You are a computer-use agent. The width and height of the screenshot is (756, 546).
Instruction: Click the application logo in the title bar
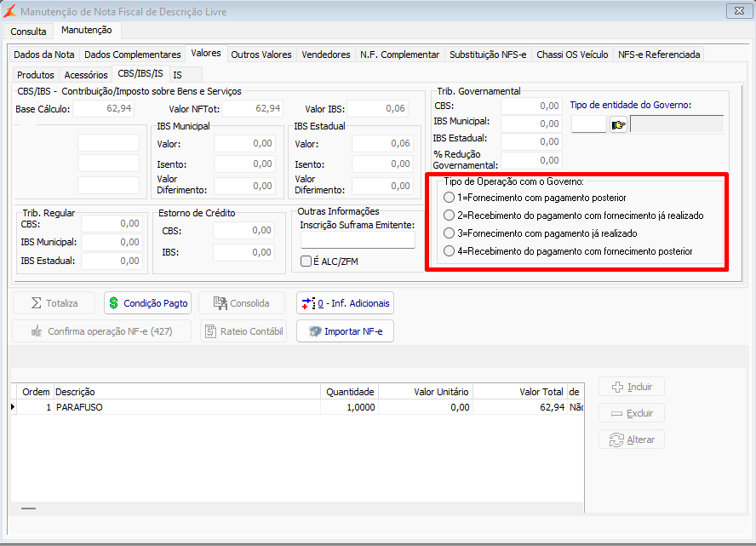(x=9, y=10)
